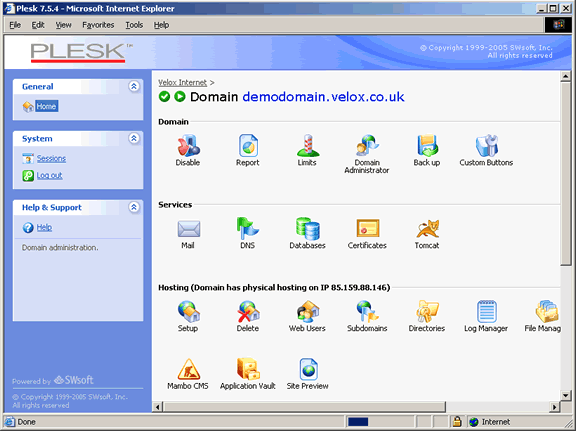Open the Databases icon
This screenshot has width=576, height=431.
click(x=308, y=229)
